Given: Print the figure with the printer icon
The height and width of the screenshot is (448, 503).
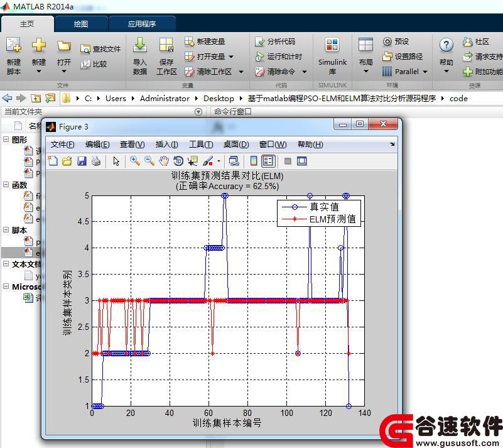Looking at the screenshot, I should tap(96, 161).
